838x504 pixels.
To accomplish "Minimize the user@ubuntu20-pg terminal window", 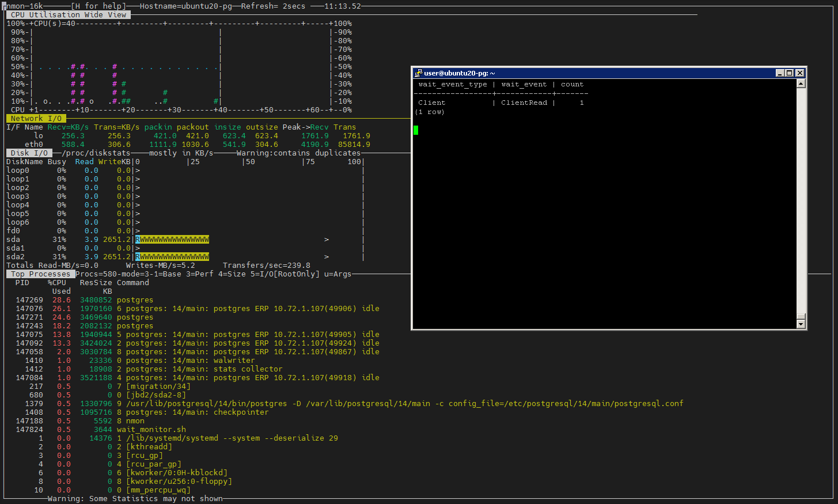I will 780,73.
